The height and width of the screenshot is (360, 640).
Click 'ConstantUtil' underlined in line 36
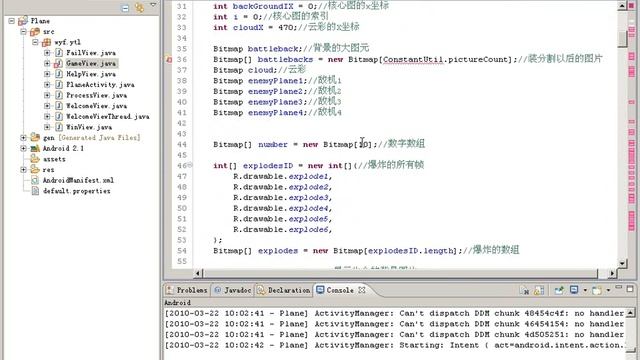click(x=413, y=60)
